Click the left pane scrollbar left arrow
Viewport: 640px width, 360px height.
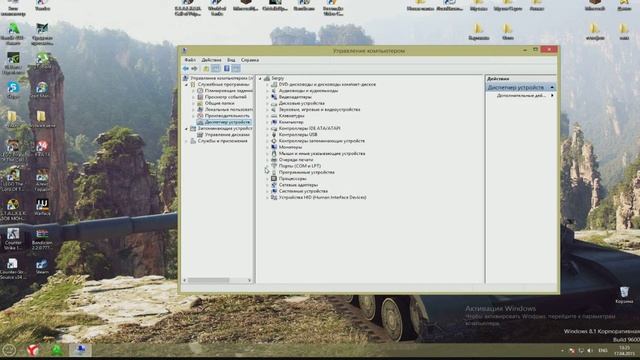(184, 280)
